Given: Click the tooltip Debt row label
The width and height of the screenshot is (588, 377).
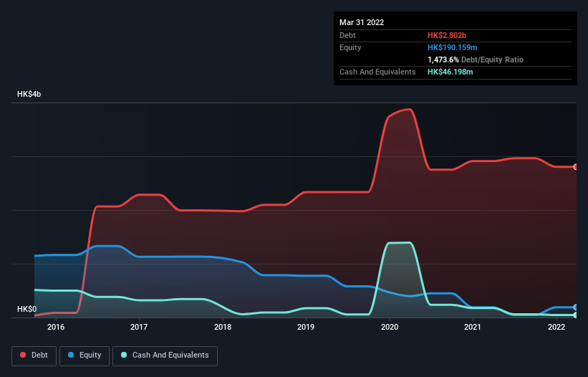Looking at the screenshot, I should [x=347, y=35].
